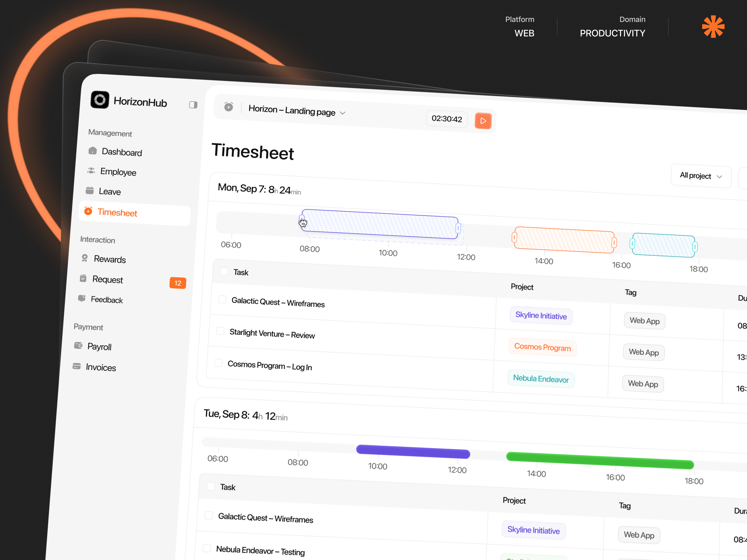Screen dimensions: 747x560
Task: Click the Request document icon
Action: 83,278
